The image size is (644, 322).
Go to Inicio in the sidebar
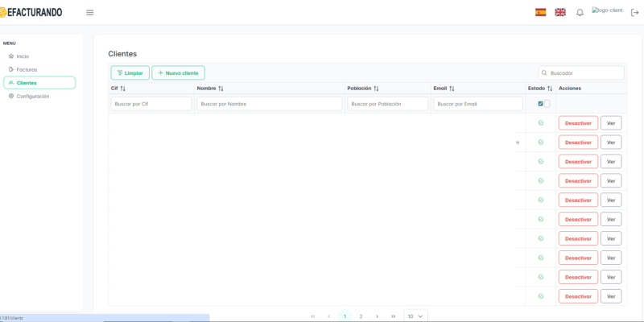click(x=23, y=56)
